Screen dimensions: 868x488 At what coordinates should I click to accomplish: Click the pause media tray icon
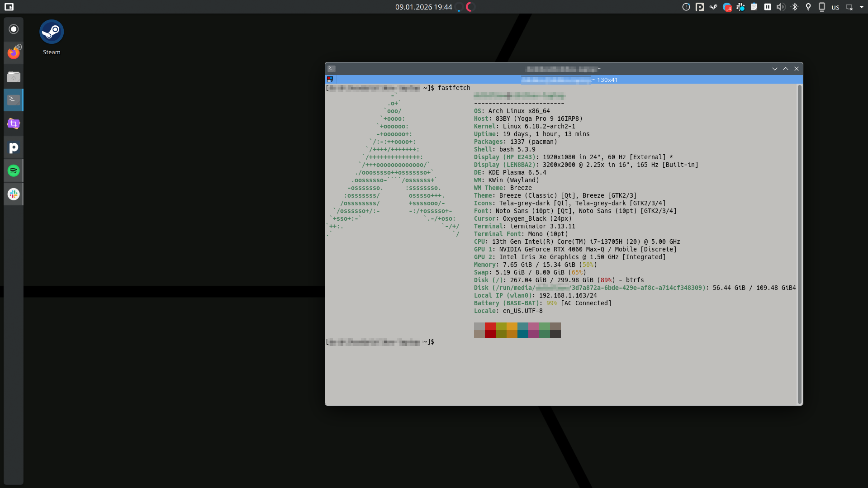click(768, 7)
